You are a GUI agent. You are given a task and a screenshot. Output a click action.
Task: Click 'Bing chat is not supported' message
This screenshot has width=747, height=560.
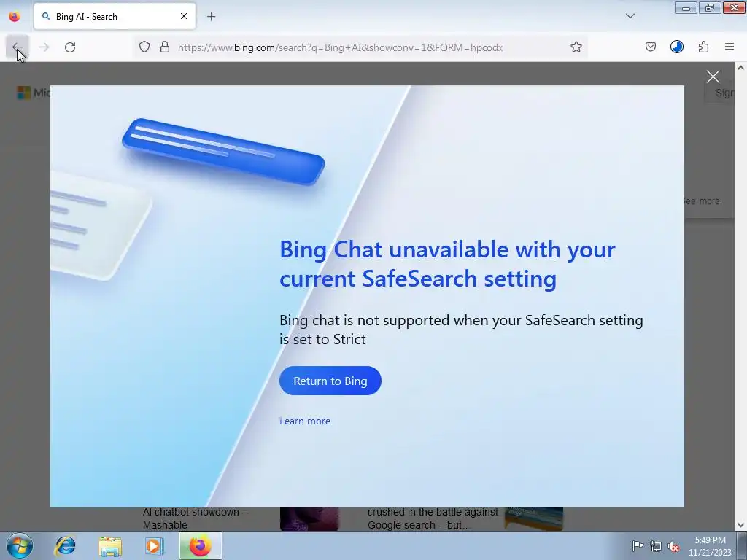pos(461,330)
